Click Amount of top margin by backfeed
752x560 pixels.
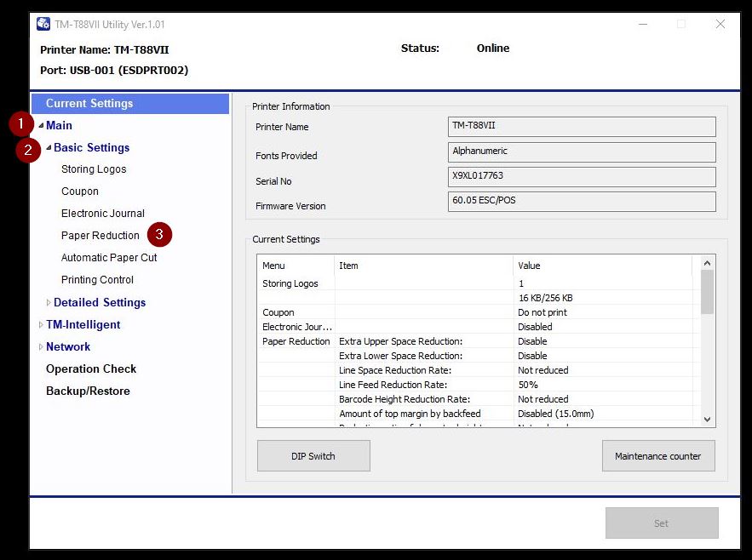[410, 414]
